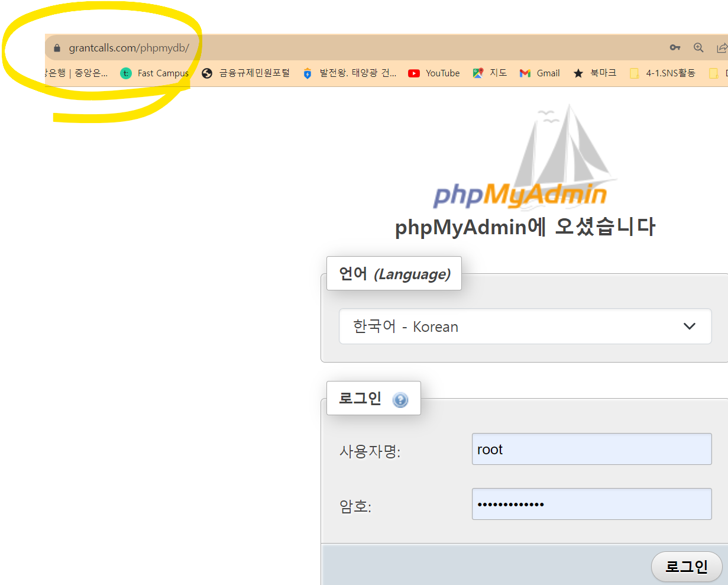Click the phpMyAdmin에 오셨습니다 heading

[x=525, y=227]
